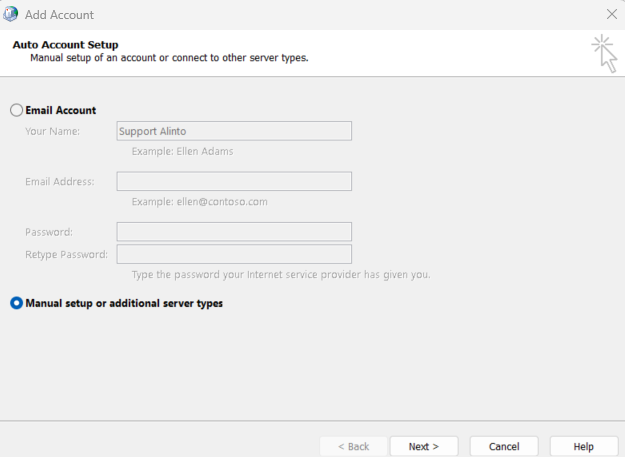
Task: Click the 'Example: Ellen Adams' hint text
Action: pos(182,152)
